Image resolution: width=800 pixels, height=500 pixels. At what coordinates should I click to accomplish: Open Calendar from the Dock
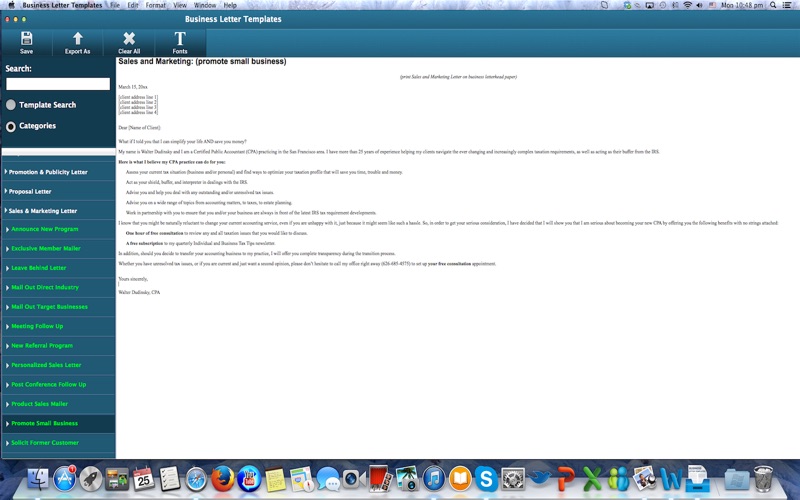pyautogui.click(x=143, y=479)
